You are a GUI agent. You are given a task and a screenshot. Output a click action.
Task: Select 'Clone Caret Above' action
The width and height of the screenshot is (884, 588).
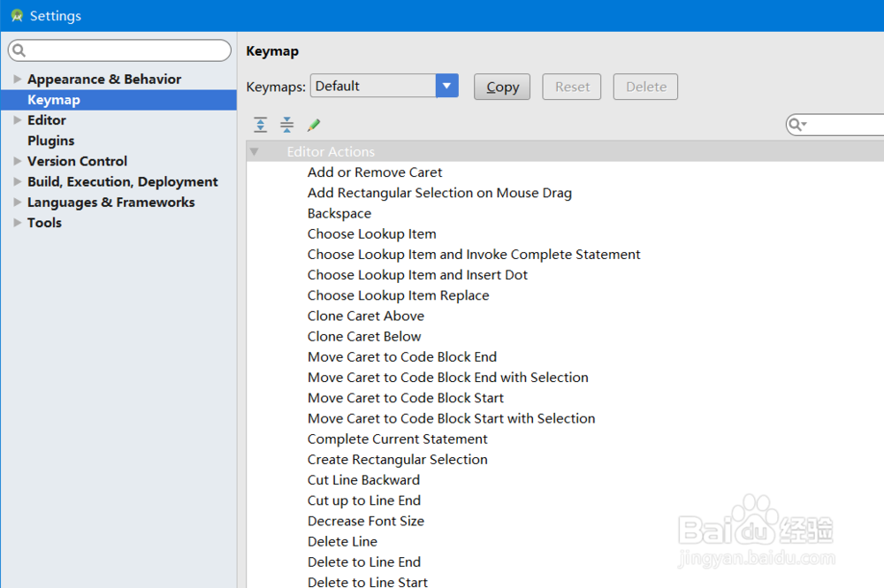[x=366, y=316]
